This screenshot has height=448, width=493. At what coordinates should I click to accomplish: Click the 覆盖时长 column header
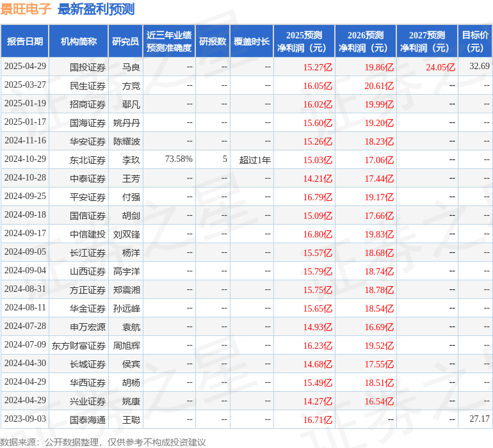252,42
